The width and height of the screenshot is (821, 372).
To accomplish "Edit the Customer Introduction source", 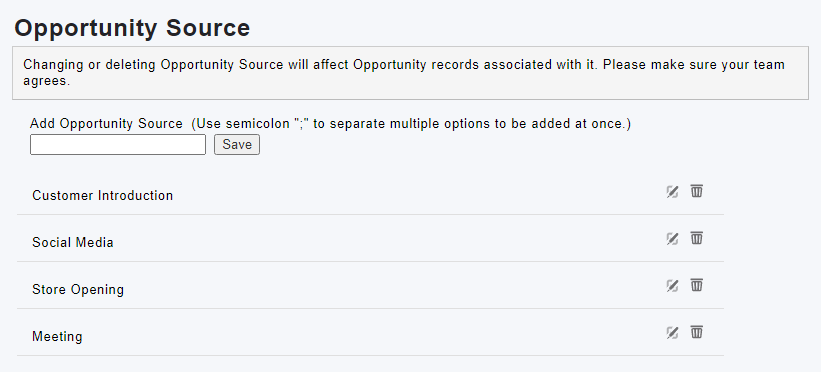I will 672,192.
